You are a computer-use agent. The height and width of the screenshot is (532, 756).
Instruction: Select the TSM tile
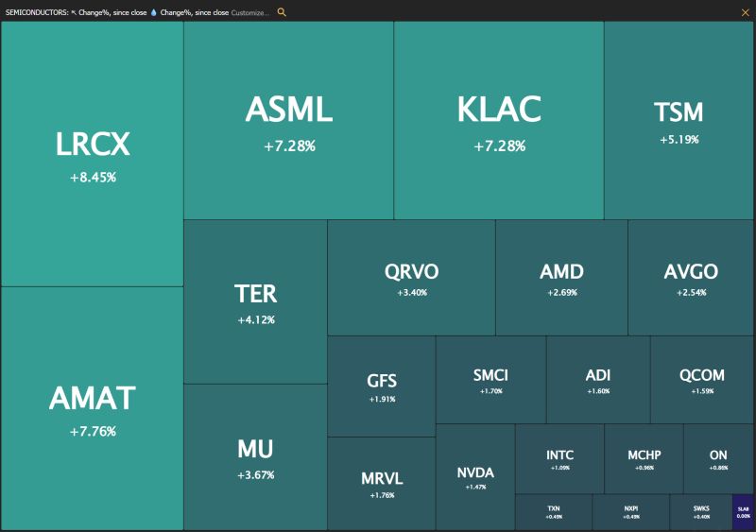tap(679, 121)
